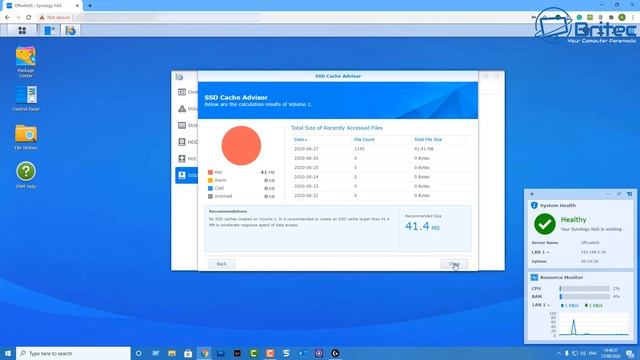
Task: Select Hot Spare in Storage Manager sidebar
Action: (187, 159)
